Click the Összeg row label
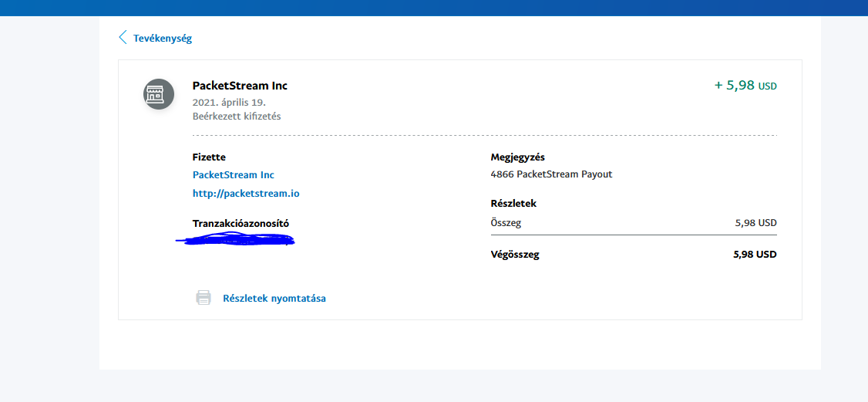This screenshot has width=868, height=402. [506, 223]
